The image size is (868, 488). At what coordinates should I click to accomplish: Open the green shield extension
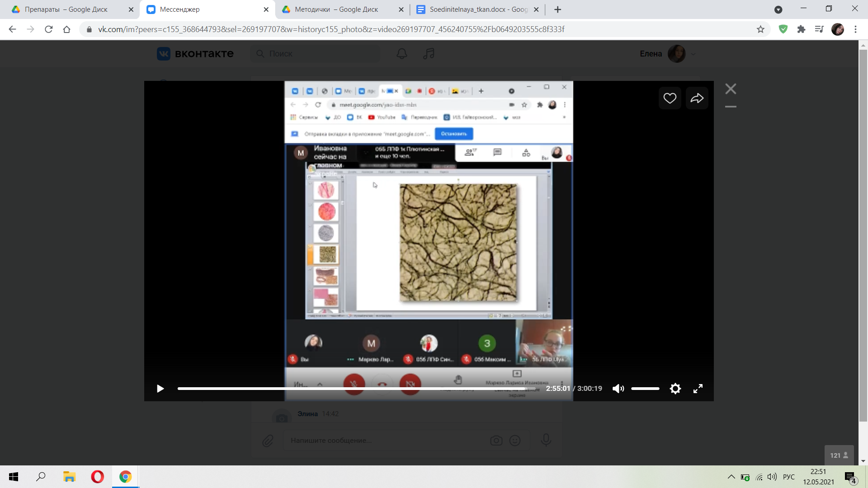[783, 29]
